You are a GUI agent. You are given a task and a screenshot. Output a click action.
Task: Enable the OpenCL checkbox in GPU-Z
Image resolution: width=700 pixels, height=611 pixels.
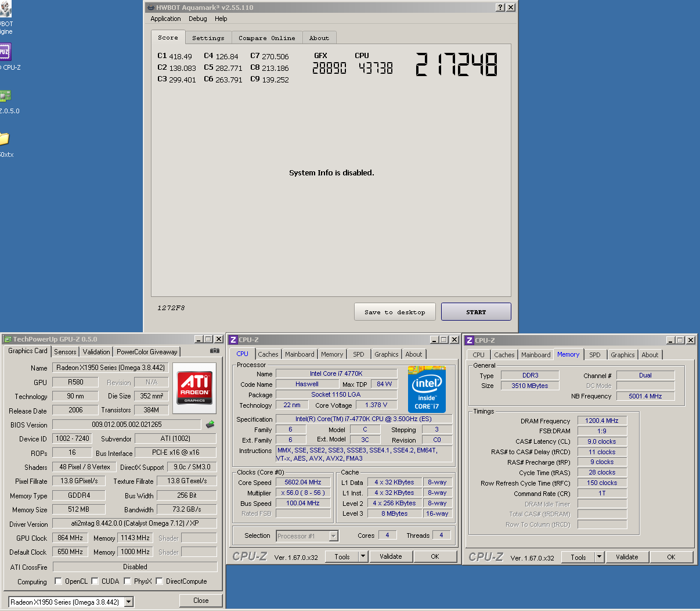click(x=58, y=581)
